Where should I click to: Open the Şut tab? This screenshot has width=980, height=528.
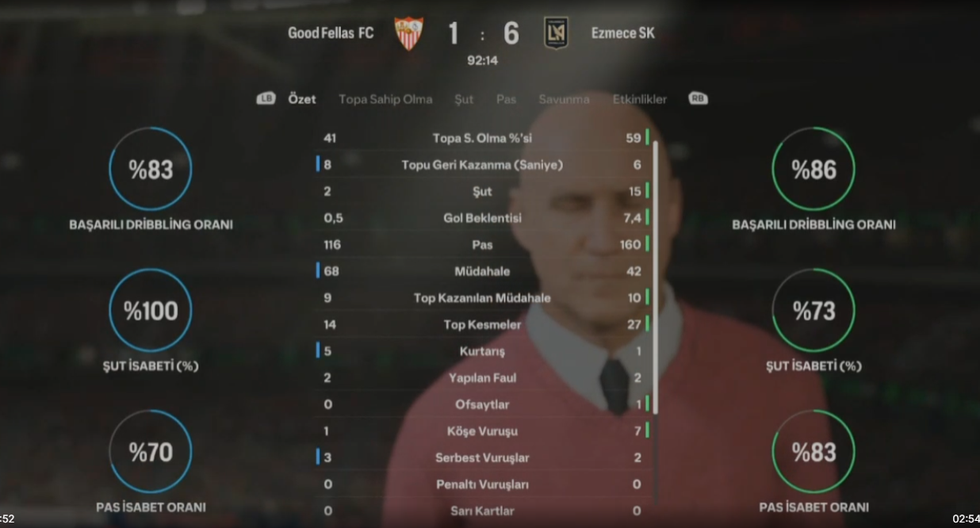pyautogui.click(x=464, y=99)
